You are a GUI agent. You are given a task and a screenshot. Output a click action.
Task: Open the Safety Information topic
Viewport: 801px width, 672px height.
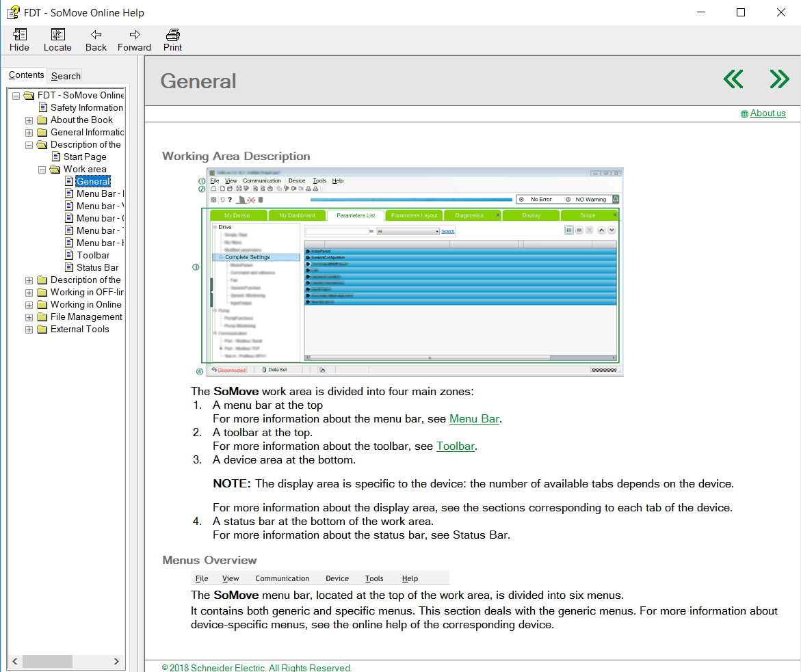pos(86,107)
